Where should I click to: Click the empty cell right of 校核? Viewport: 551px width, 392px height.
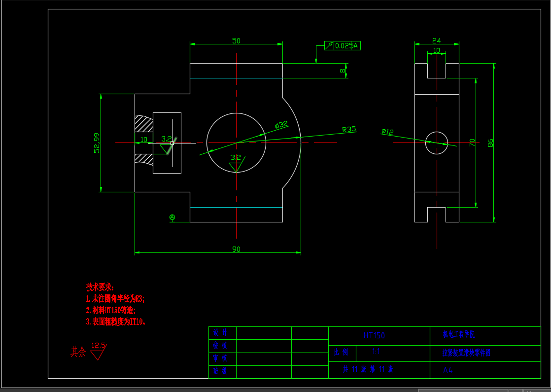coord(264,346)
